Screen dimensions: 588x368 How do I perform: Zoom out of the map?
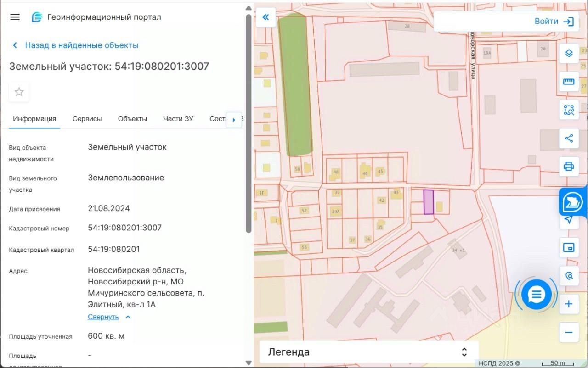pos(569,332)
